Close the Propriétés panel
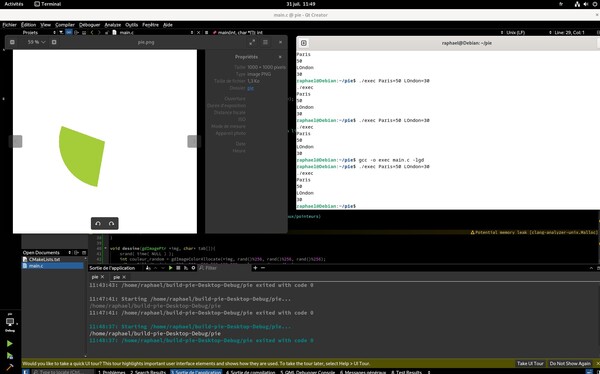 coord(280,57)
